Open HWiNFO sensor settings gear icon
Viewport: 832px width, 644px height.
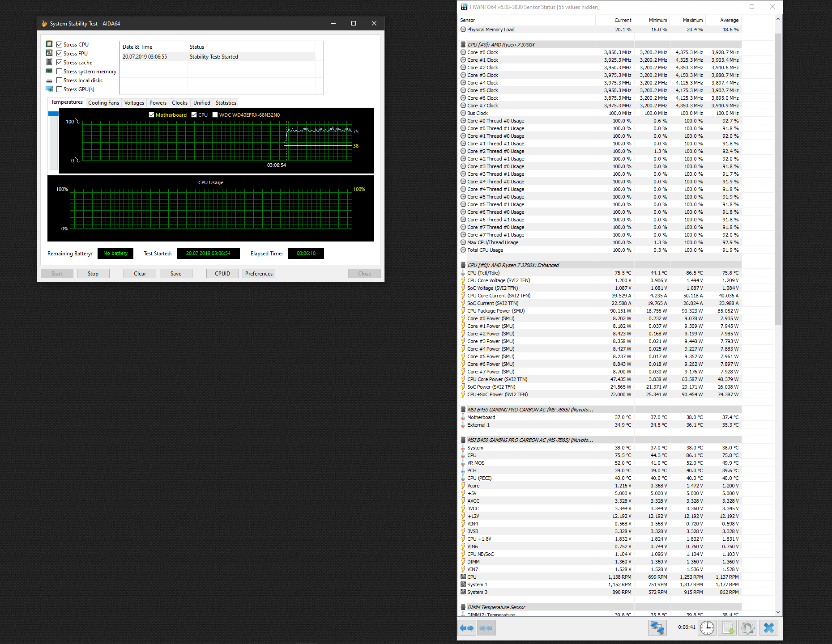coord(748,628)
